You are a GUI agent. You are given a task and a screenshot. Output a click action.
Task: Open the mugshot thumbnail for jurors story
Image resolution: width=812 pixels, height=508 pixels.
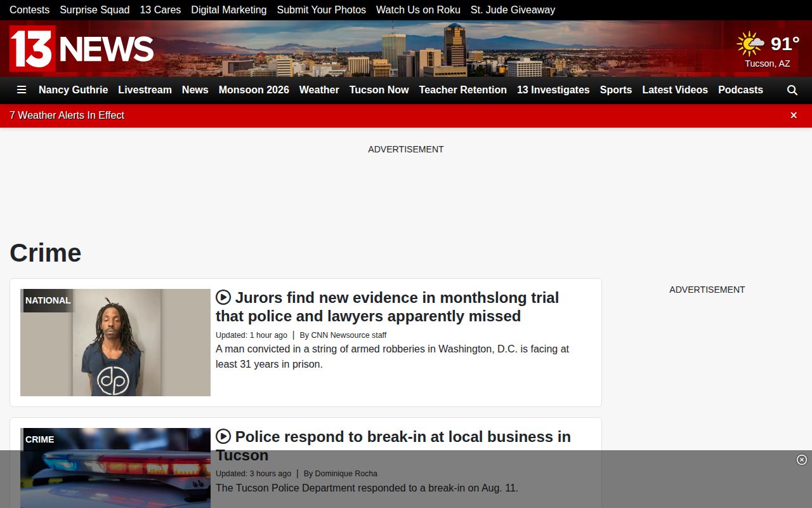pyautogui.click(x=115, y=343)
